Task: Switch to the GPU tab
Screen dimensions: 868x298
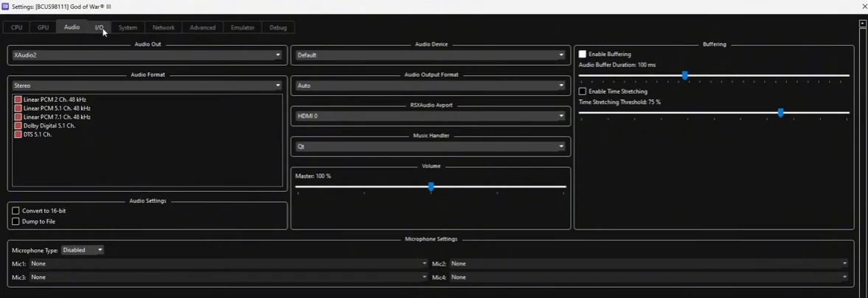Action: coord(43,27)
